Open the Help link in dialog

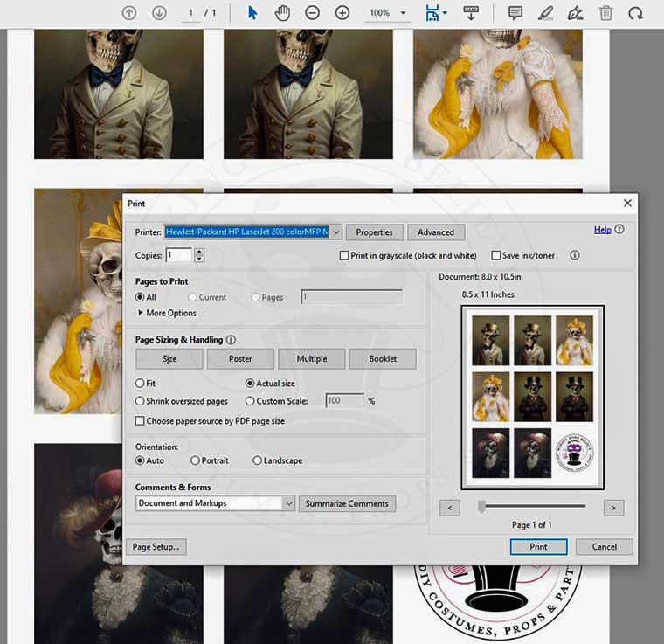[x=602, y=230]
